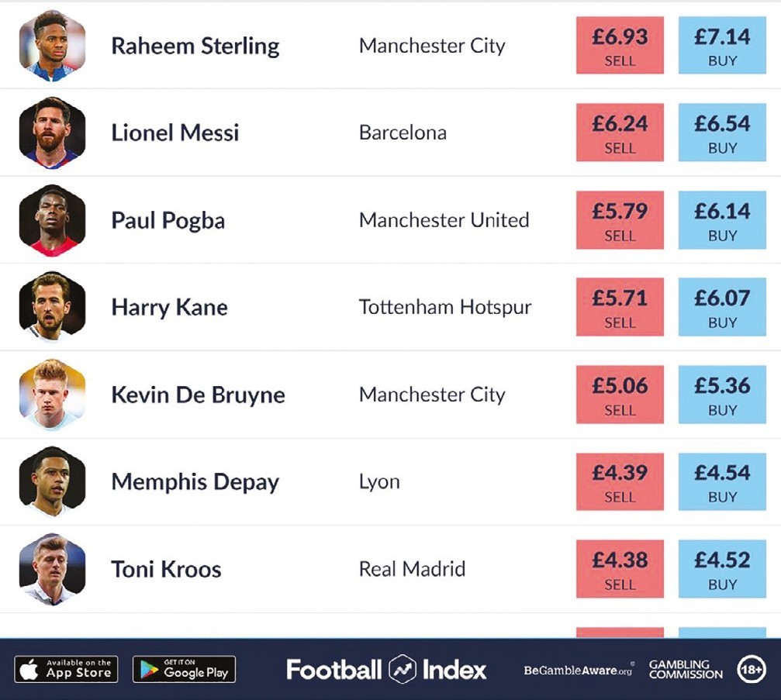Sell Paul Pogba shares at £5.79
The height and width of the screenshot is (700, 781).
coord(620,220)
